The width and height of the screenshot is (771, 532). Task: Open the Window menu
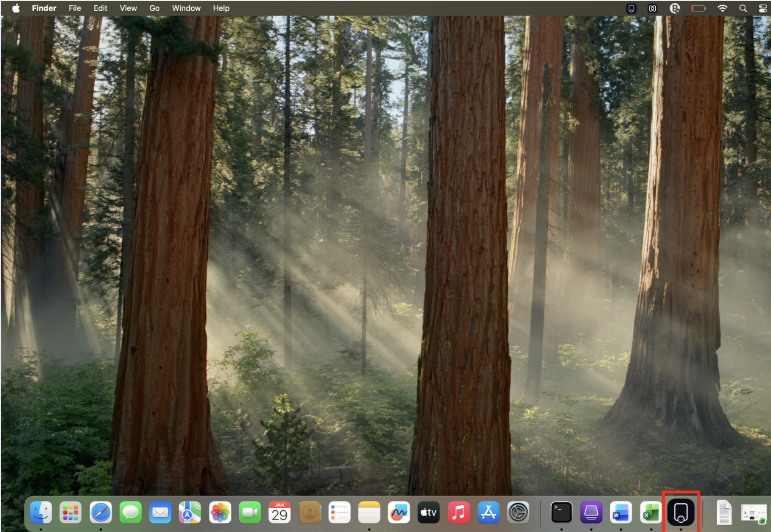coord(186,8)
